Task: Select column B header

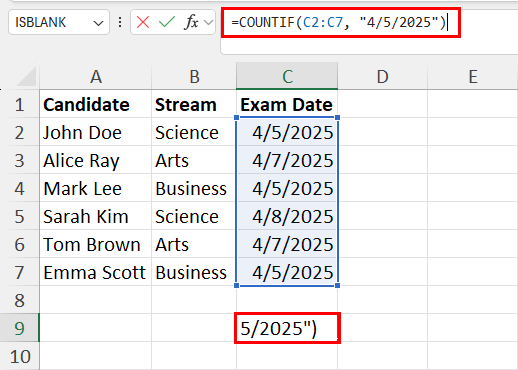Action: coord(194,76)
